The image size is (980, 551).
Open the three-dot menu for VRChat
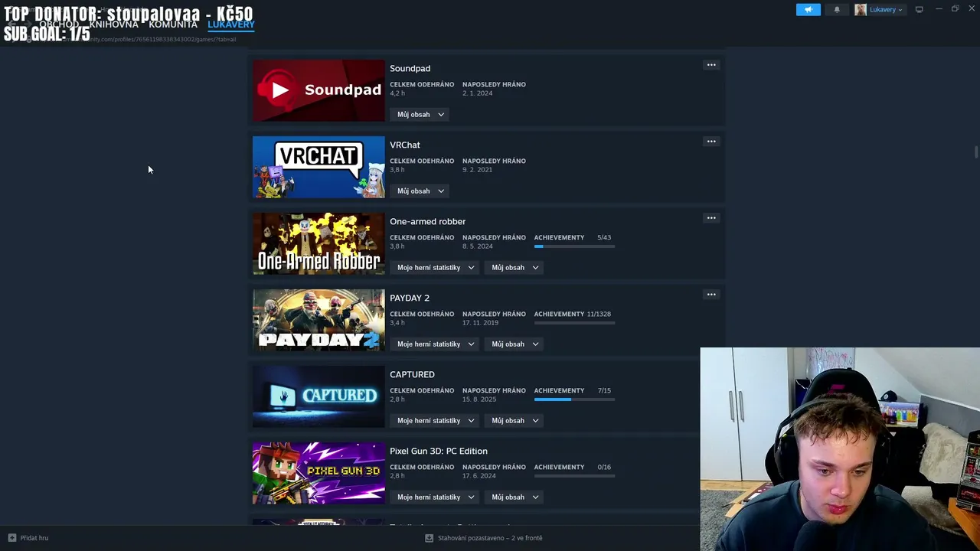pyautogui.click(x=711, y=142)
